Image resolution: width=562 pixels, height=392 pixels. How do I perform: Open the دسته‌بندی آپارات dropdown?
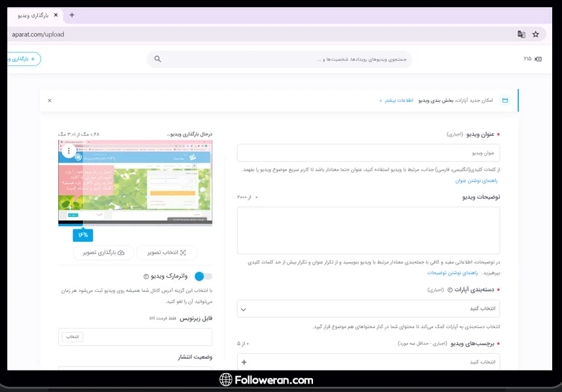pos(368,308)
